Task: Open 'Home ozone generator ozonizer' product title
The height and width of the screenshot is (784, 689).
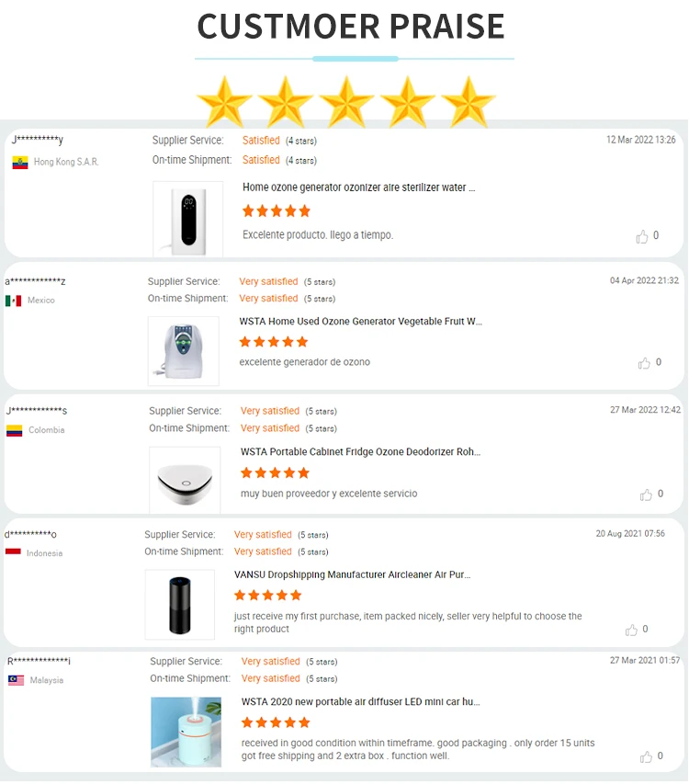Action: point(359,187)
